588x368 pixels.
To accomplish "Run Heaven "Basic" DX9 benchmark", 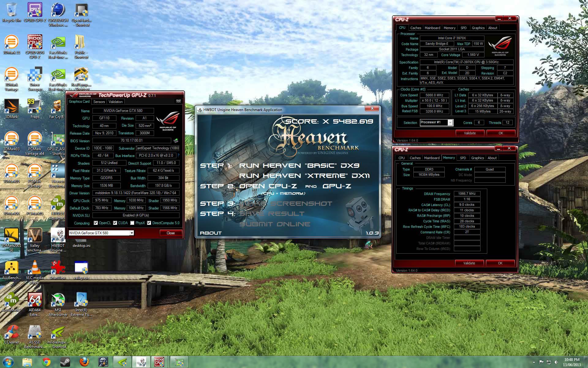I will [x=299, y=166].
